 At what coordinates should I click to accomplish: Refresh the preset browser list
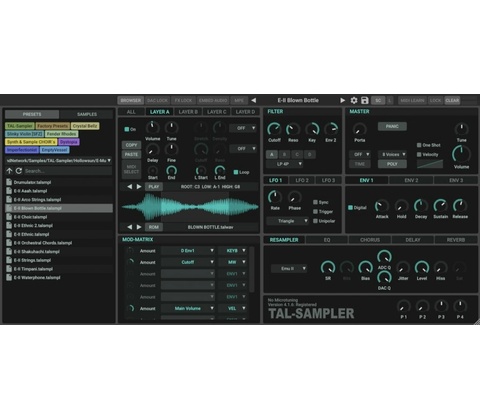click(x=19, y=171)
